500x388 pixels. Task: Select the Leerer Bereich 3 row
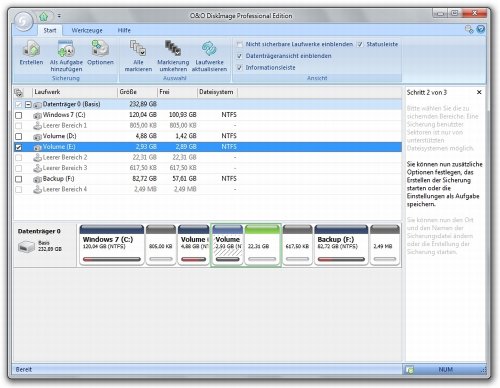pyautogui.click(x=207, y=168)
